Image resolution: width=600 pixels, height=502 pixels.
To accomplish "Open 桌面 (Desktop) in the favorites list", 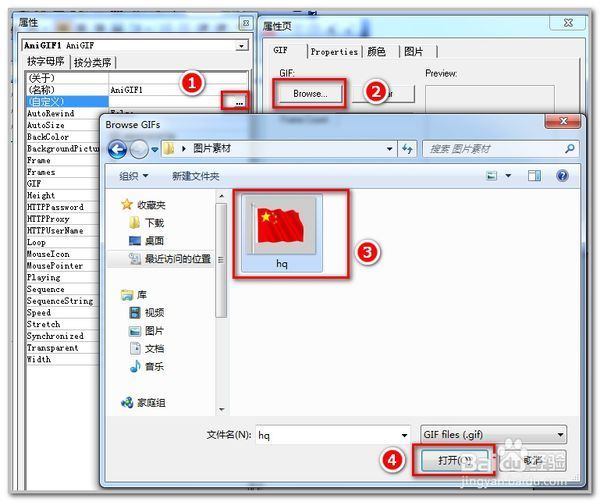I will point(154,240).
